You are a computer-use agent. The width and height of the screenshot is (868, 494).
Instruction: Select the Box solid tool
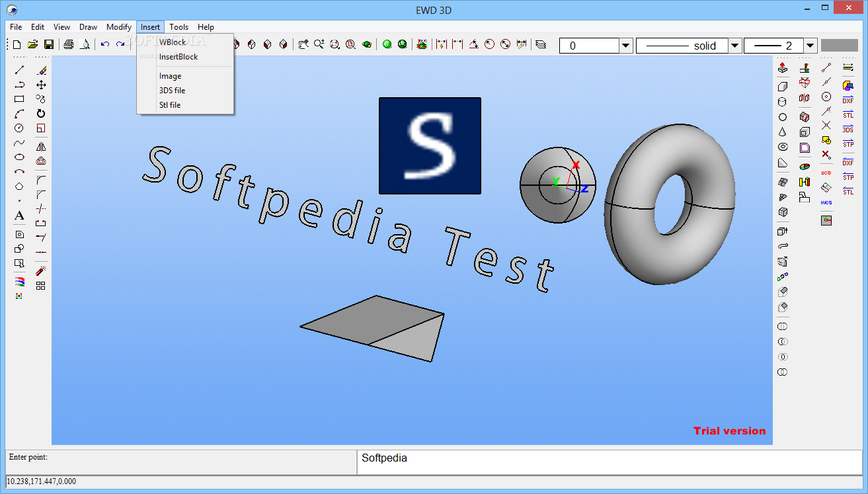pos(783,86)
